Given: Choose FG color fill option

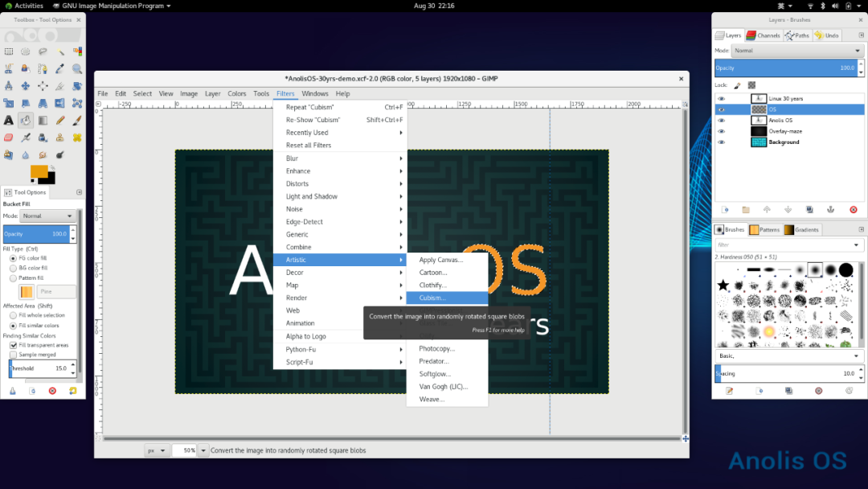Looking at the screenshot, I should [14, 258].
